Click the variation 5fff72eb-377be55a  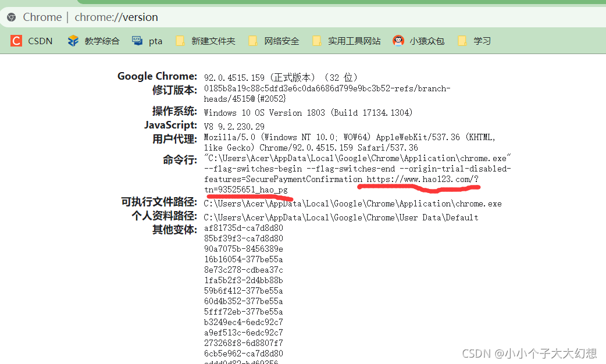244,312
